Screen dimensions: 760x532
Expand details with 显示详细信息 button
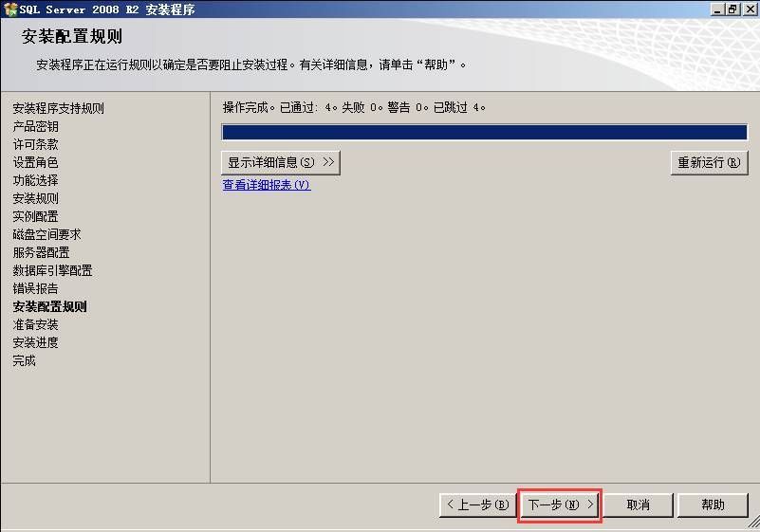click(x=281, y=162)
